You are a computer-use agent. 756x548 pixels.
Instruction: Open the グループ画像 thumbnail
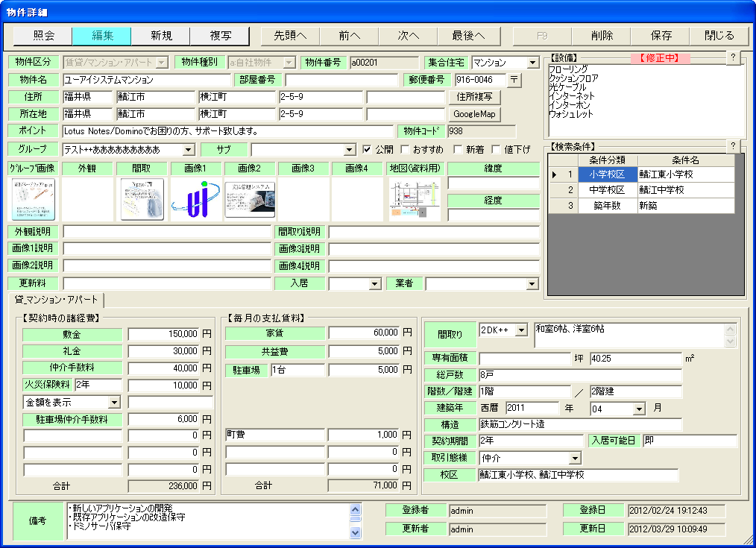pos(34,199)
